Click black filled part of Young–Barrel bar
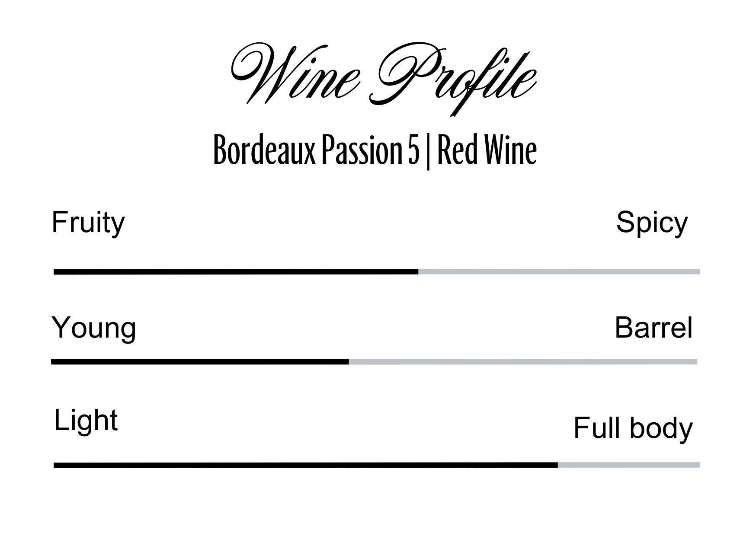The width and height of the screenshot is (756, 536). pos(200,362)
